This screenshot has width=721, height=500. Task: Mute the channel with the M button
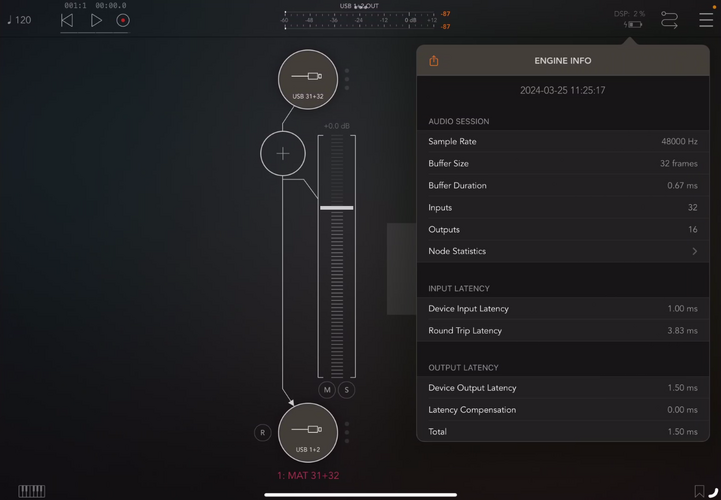(327, 390)
